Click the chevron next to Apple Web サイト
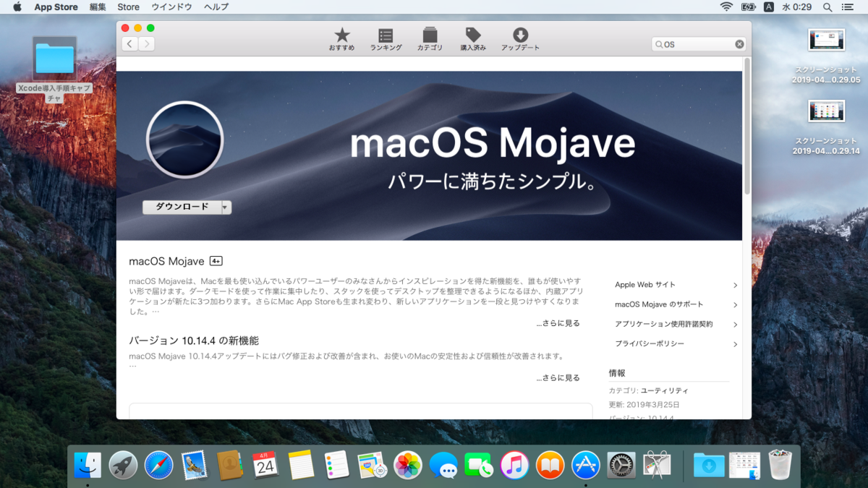Image resolution: width=868 pixels, height=488 pixels. tap(735, 286)
